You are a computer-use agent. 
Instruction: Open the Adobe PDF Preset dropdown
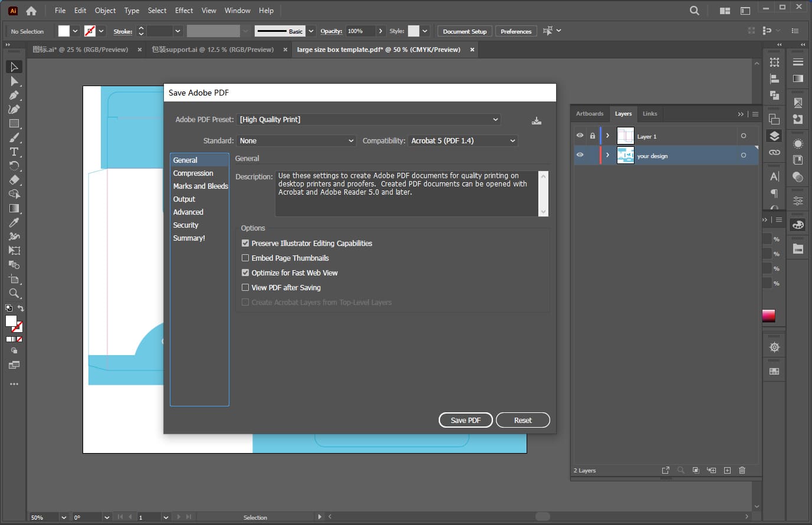pos(369,119)
